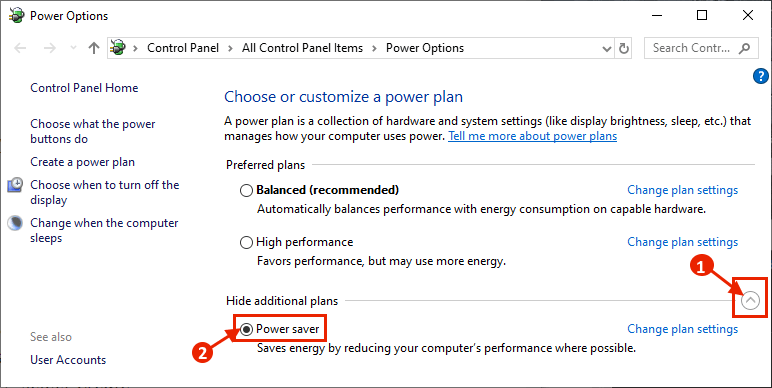The height and width of the screenshot is (388, 772).
Task: Click the blue Help question mark icon
Action: 761,76
